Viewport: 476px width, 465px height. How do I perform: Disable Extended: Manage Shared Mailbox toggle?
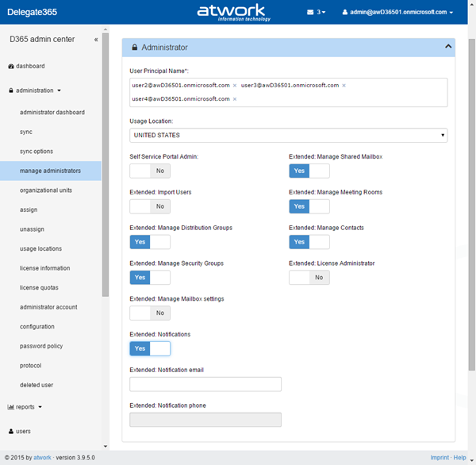pyautogui.click(x=309, y=171)
